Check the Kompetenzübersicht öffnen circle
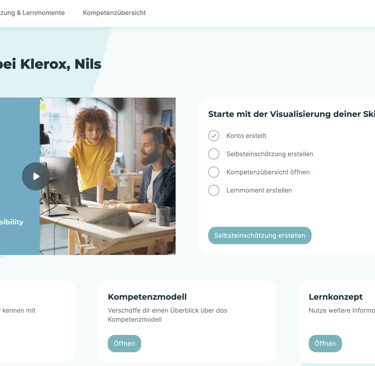375x366 pixels. pyautogui.click(x=214, y=172)
